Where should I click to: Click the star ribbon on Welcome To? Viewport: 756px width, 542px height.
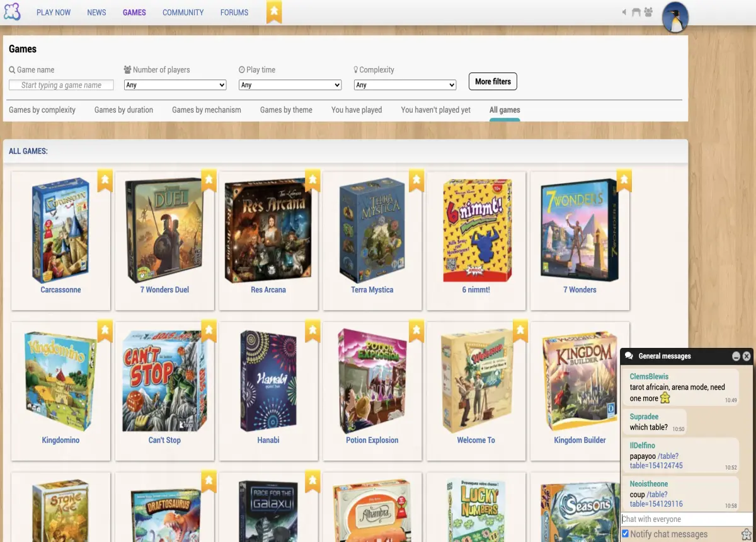point(520,332)
